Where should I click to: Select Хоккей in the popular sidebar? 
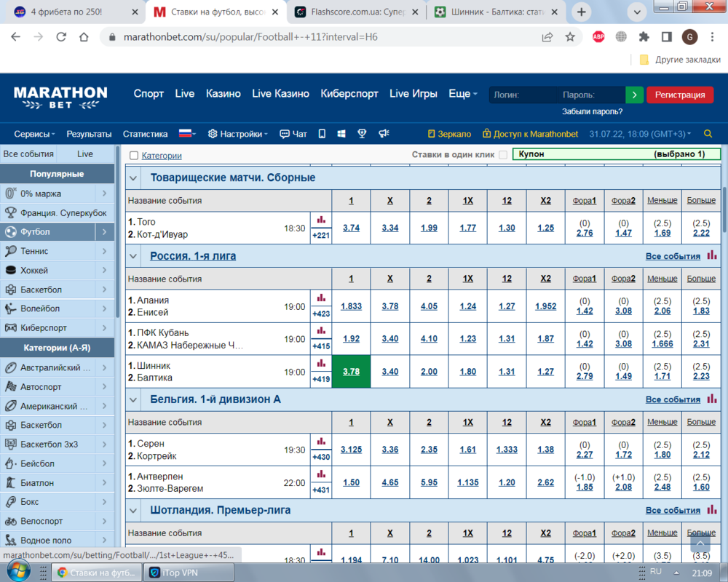click(x=48, y=270)
